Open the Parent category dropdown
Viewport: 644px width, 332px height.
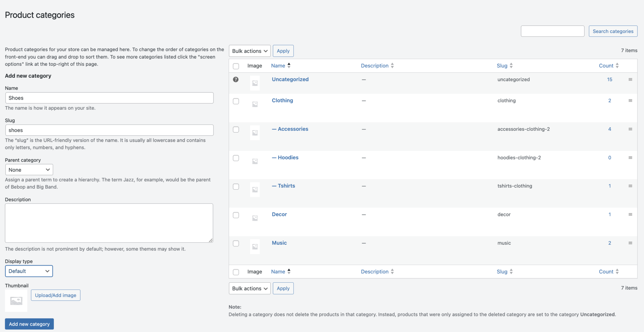point(29,169)
